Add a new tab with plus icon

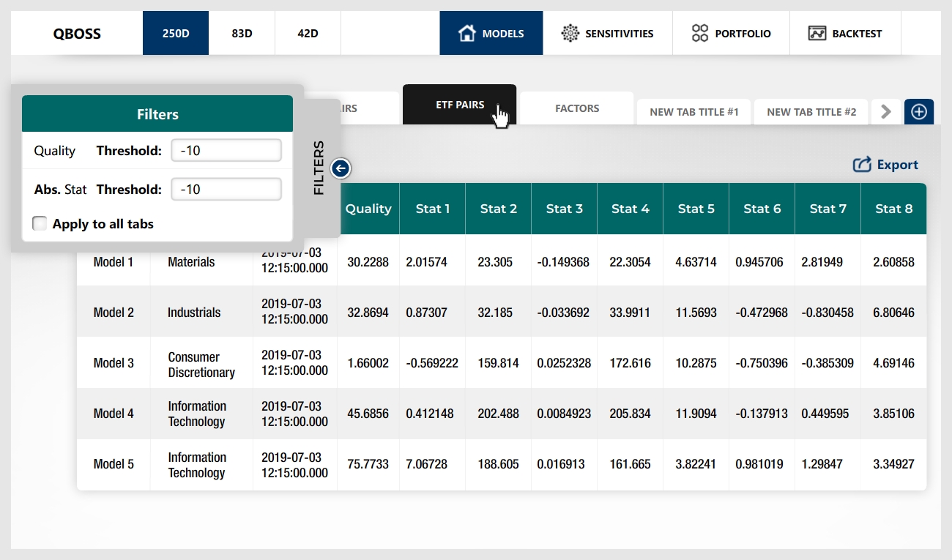tap(919, 112)
